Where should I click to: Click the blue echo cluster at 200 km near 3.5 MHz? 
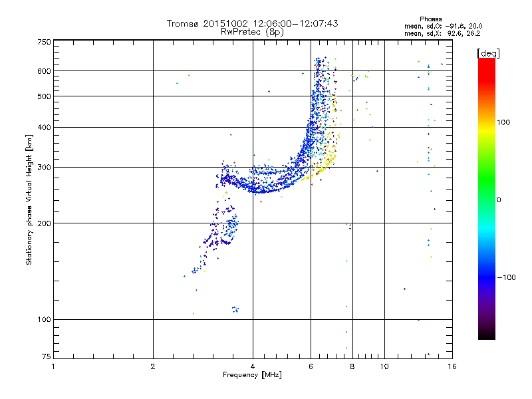(233, 224)
